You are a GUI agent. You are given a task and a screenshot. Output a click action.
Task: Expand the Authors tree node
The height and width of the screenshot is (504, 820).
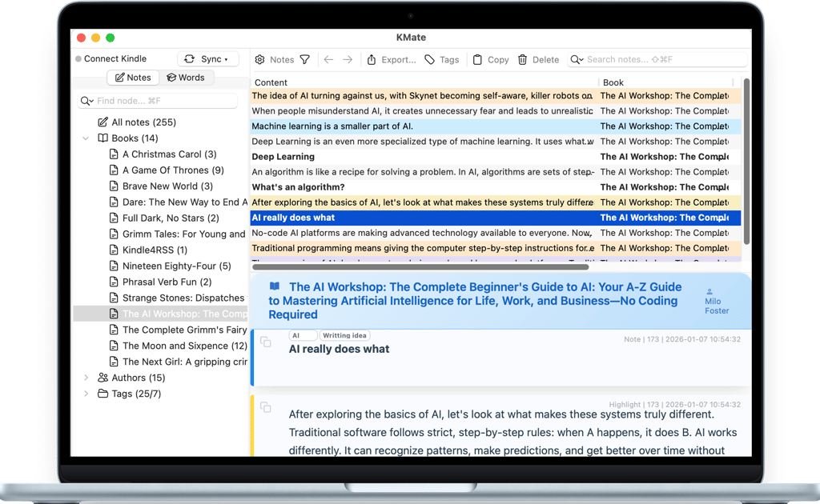(x=86, y=378)
